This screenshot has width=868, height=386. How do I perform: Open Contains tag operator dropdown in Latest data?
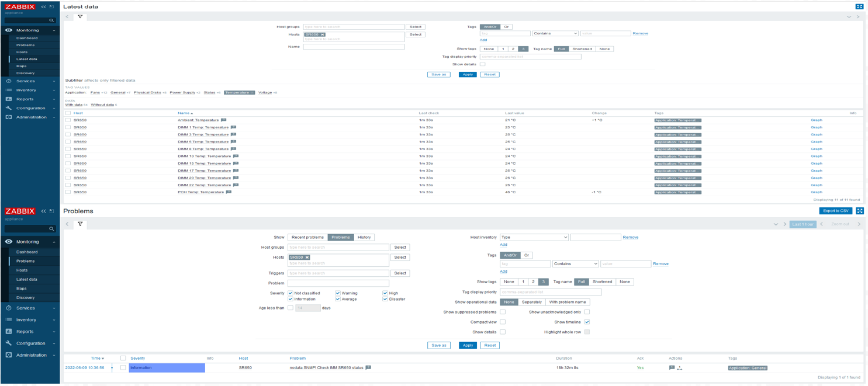pos(555,33)
